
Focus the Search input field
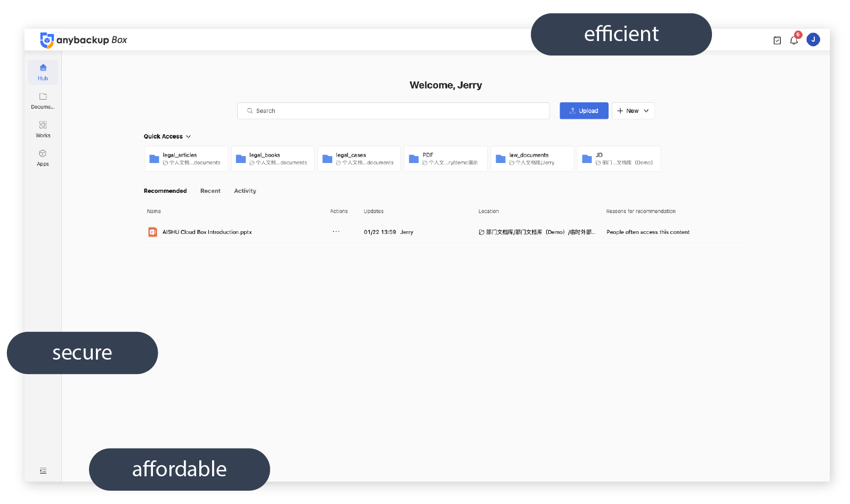pos(393,111)
